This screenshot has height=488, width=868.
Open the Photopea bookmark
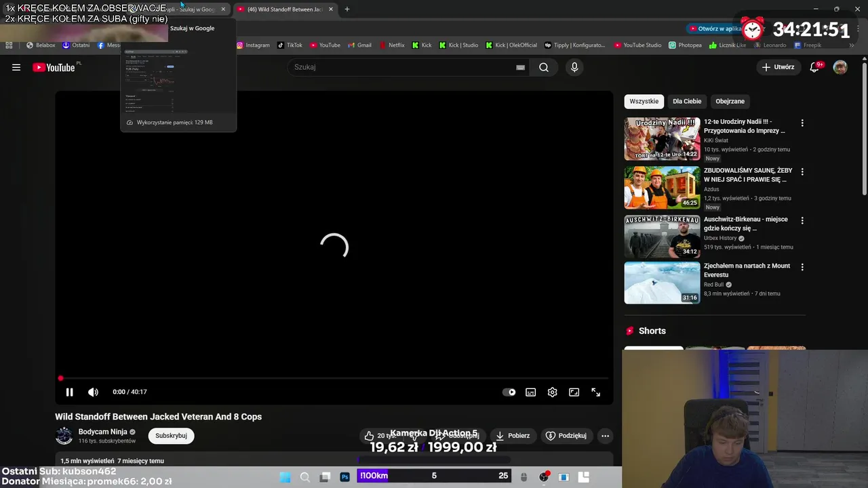coord(686,45)
